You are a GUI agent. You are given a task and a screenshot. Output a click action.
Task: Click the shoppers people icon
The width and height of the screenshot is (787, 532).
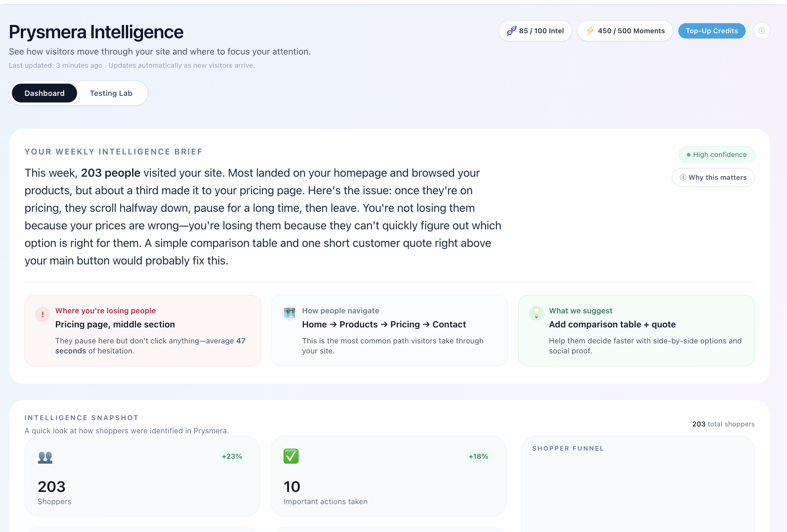click(45, 457)
